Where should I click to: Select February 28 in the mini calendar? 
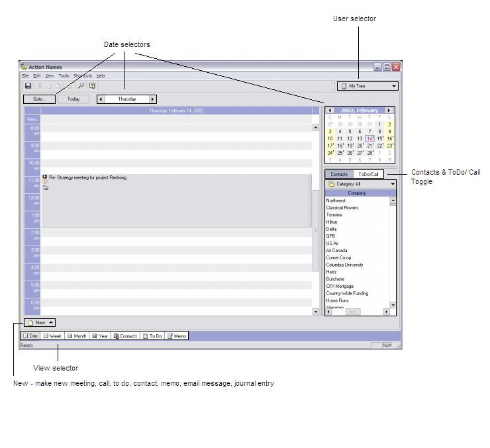[370, 153]
